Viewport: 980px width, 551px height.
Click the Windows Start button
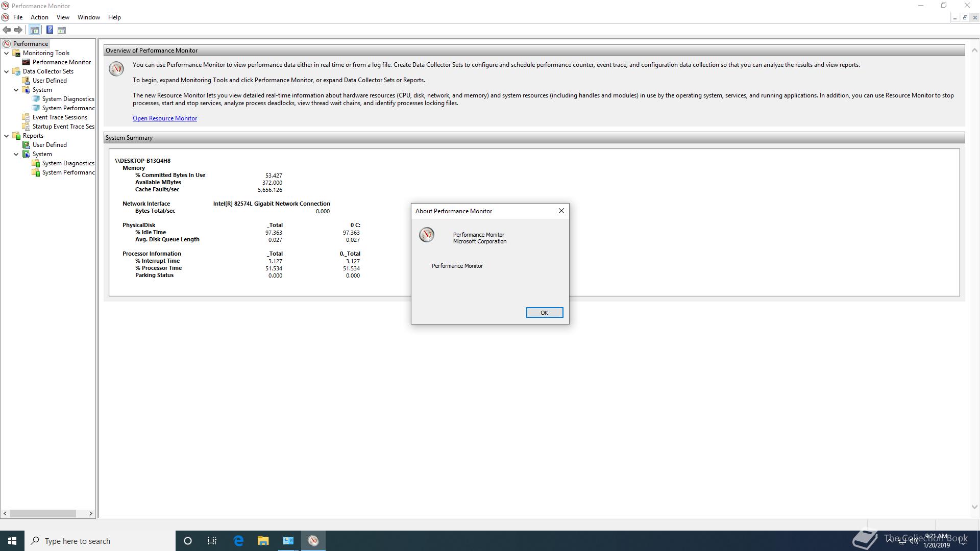coord(12,541)
